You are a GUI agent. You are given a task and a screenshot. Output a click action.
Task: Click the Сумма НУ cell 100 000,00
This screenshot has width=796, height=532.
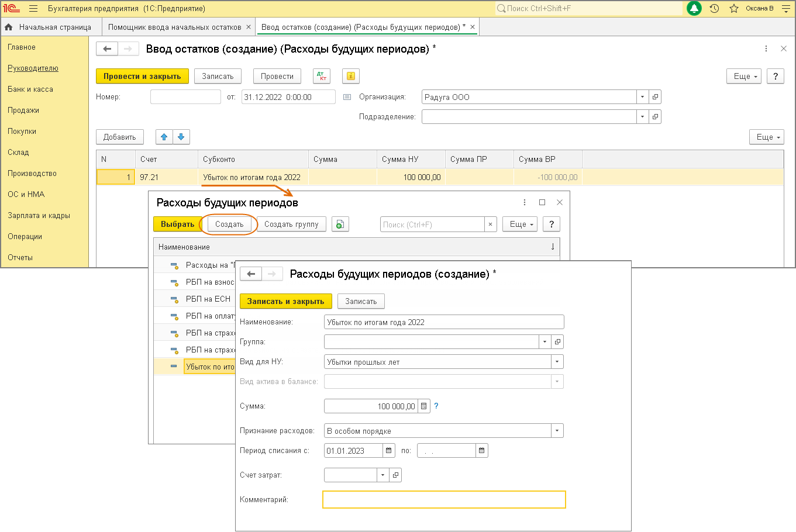coord(411,177)
